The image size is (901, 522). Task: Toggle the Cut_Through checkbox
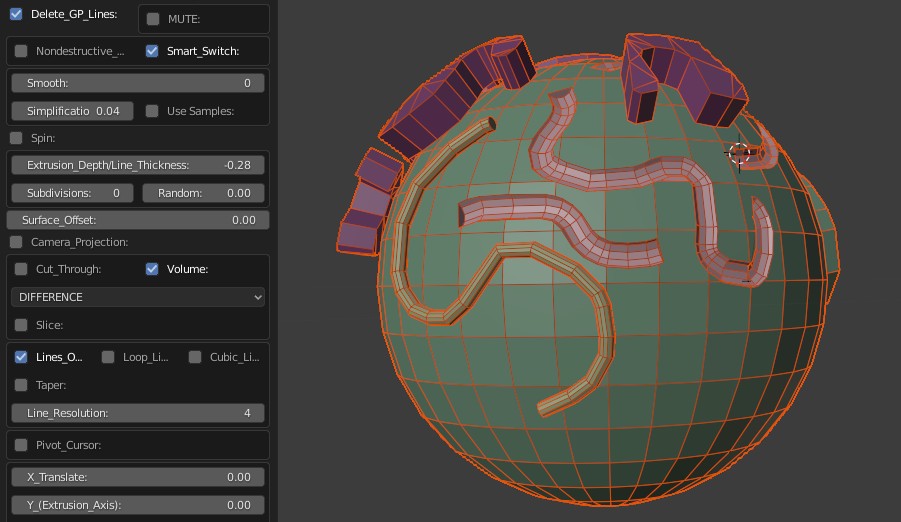click(21, 269)
